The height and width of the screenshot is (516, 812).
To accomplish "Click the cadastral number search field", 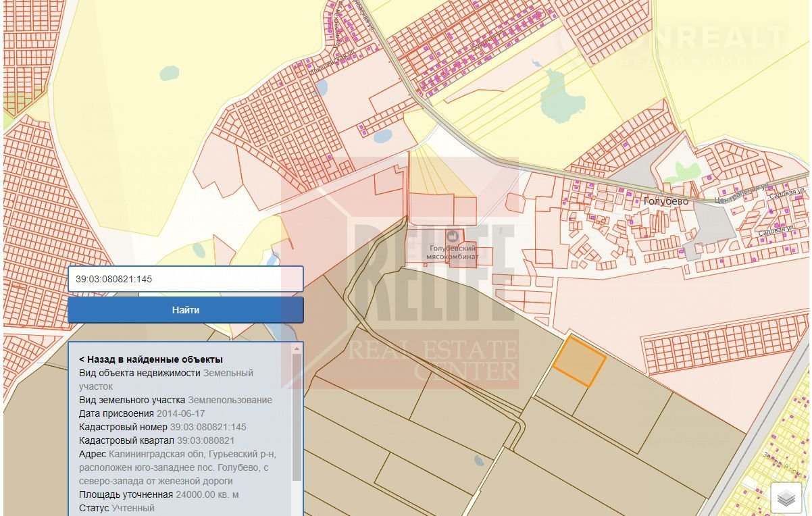I will point(185,278).
